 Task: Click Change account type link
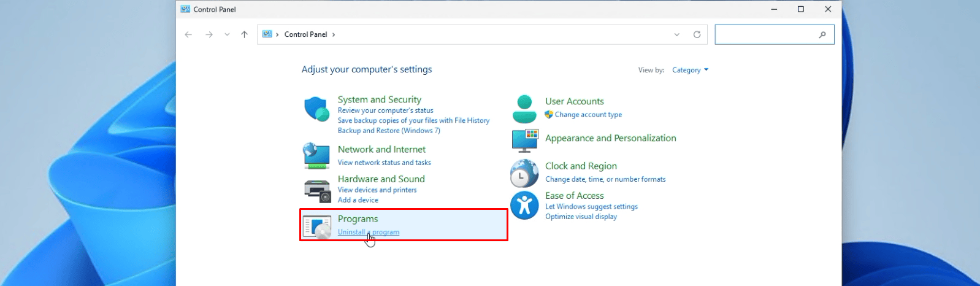coord(588,115)
